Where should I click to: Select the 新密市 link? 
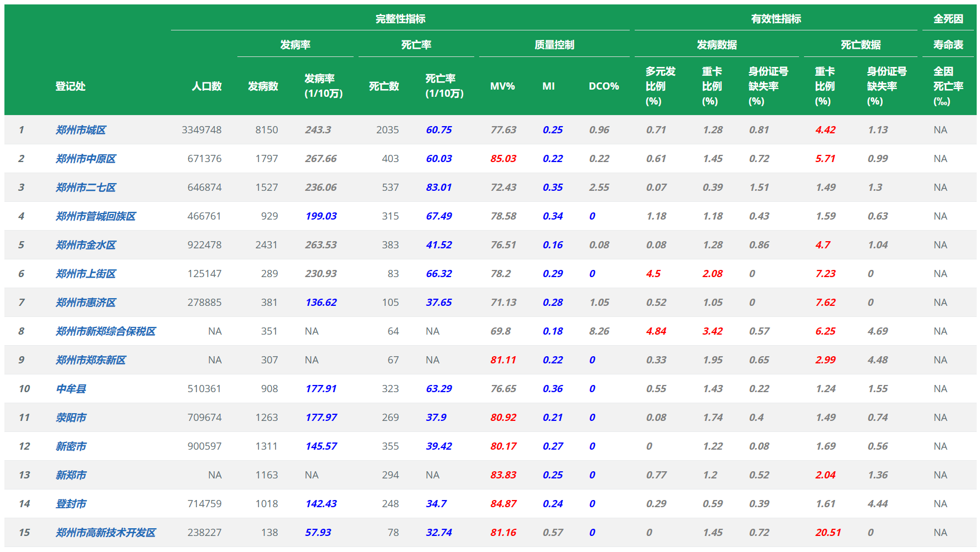pyautogui.click(x=71, y=446)
